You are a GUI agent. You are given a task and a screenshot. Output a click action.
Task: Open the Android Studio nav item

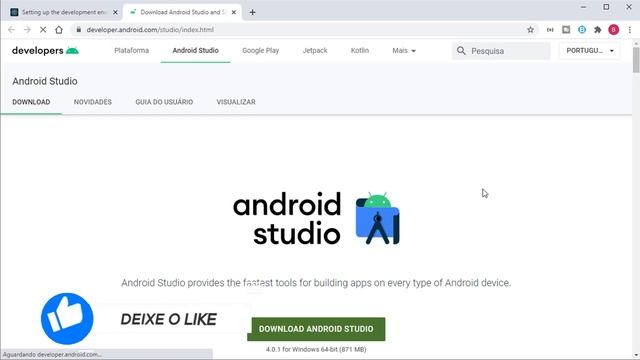click(196, 51)
